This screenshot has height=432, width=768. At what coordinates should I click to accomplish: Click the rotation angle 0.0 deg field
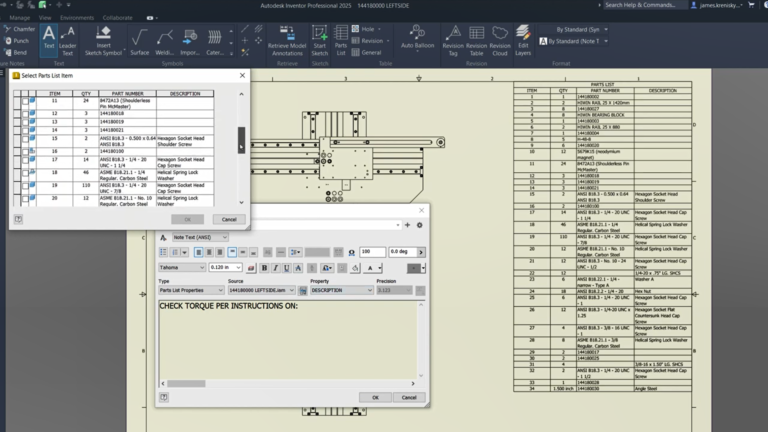pyautogui.click(x=403, y=252)
